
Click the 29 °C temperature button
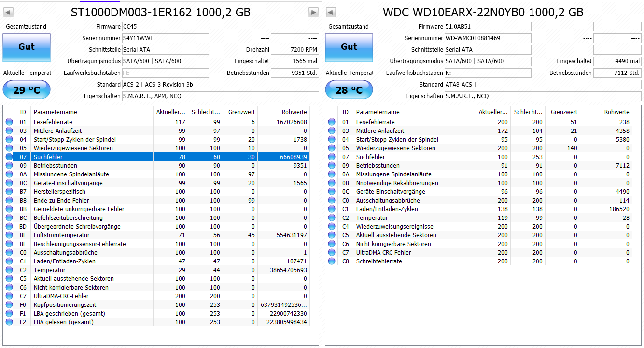[x=27, y=90]
